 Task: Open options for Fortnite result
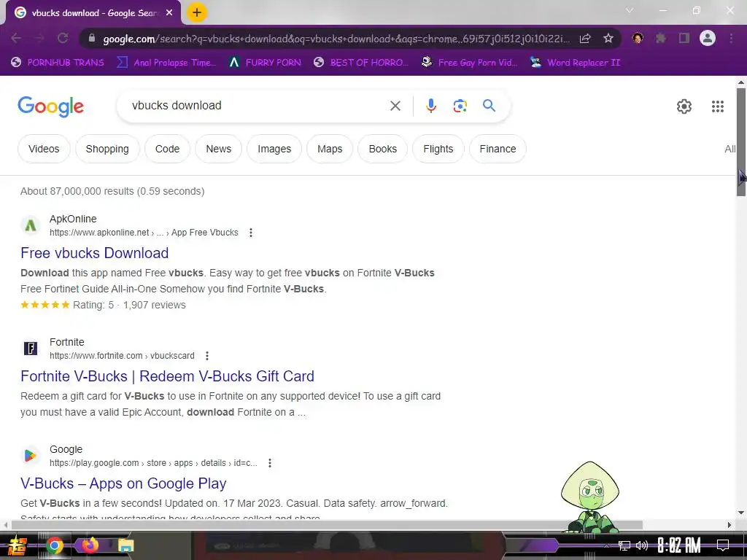[x=206, y=356]
